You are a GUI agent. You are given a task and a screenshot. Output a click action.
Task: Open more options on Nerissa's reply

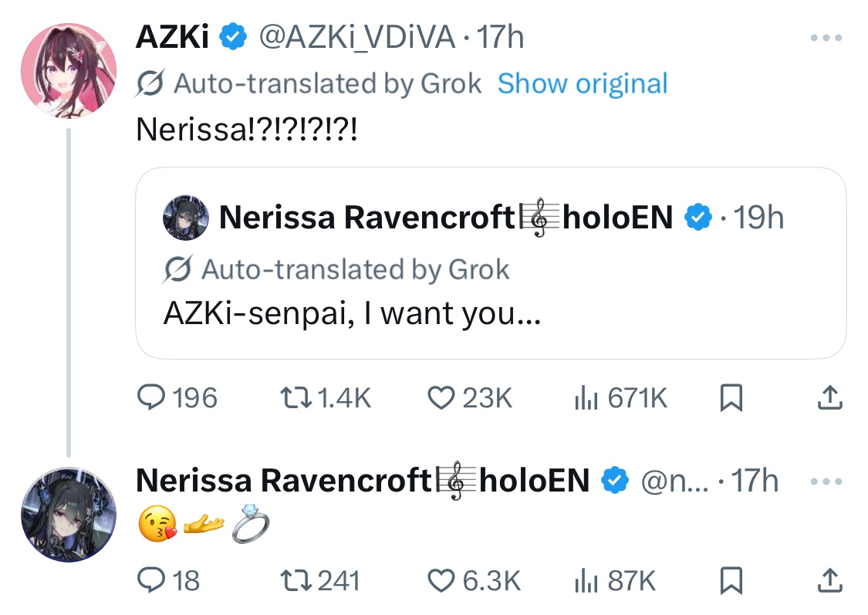coord(826,481)
